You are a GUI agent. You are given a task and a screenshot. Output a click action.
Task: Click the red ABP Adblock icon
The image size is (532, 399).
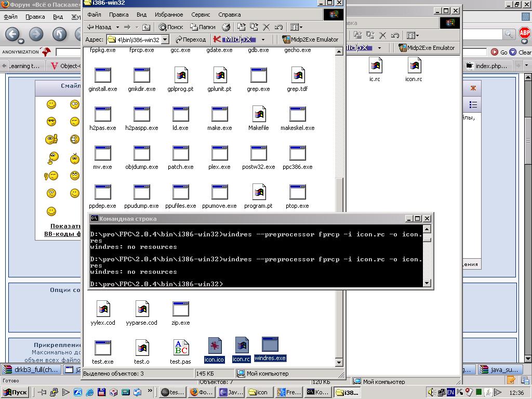click(524, 34)
